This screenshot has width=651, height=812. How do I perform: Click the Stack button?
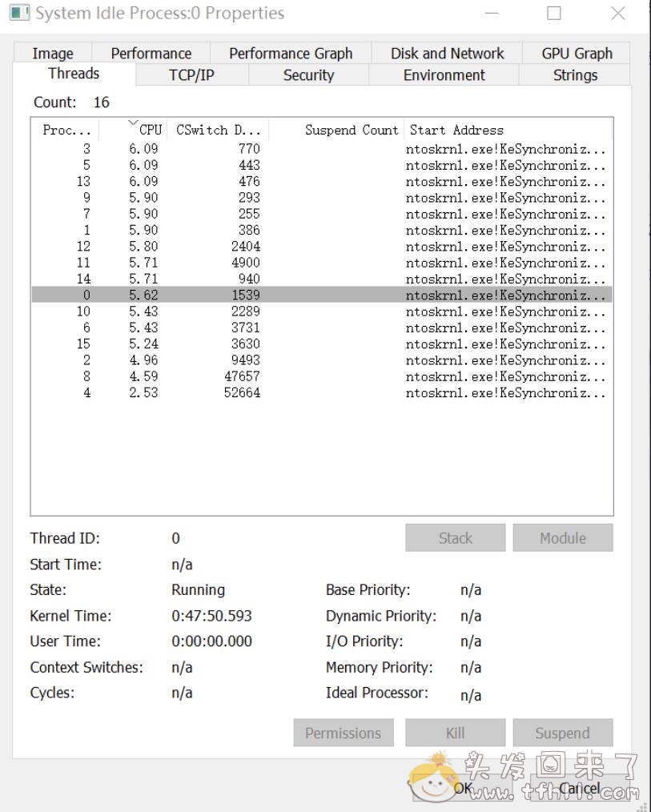pyautogui.click(x=455, y=538)
